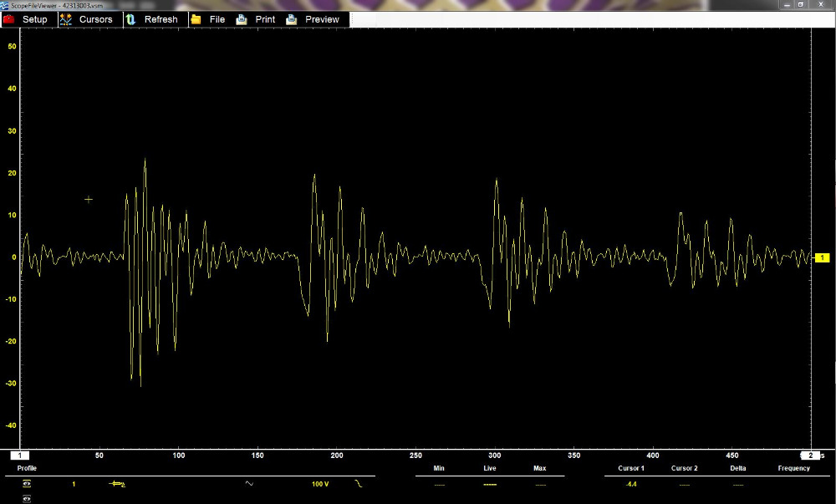Click the Cursor 2 column header
This screenshot has height=504, width=836.
(x=685, y=468)
